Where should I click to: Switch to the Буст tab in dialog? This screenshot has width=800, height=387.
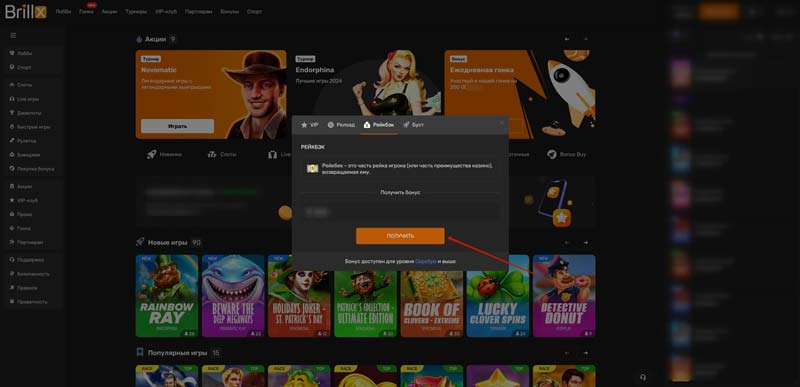tap(413, 125)
